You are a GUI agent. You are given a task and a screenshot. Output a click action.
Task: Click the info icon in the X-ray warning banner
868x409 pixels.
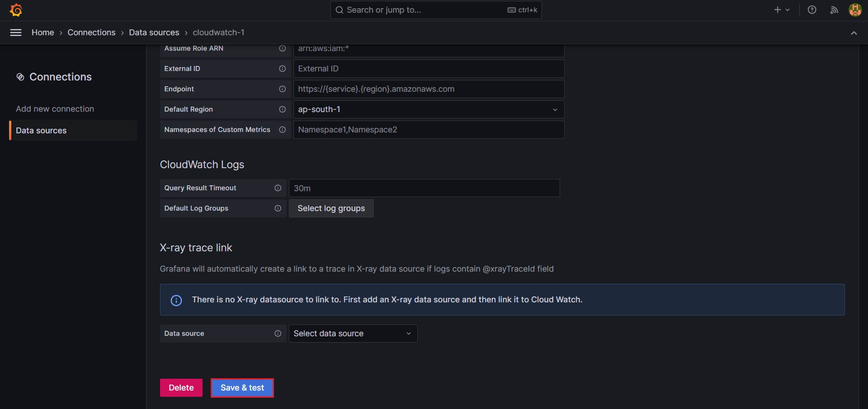176,300
